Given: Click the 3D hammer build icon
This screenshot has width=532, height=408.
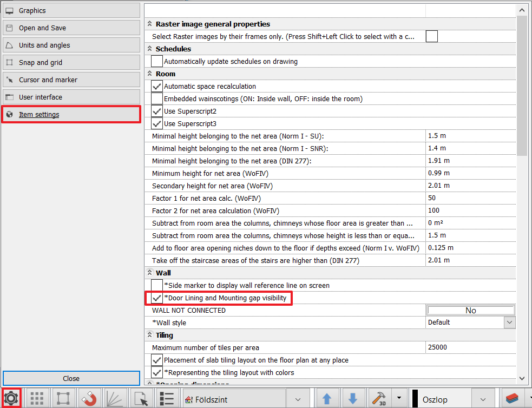Looking at the screenshot, I should 378,399.
